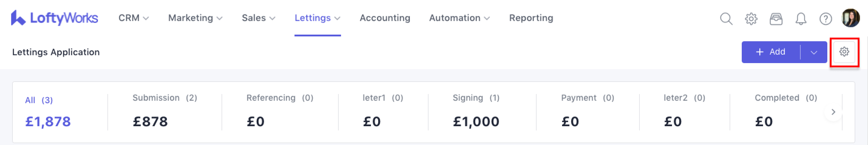The height and width of the screenshot is (145, 868).
Task: Select the Signing stage tab
Action: coord(476,111)
